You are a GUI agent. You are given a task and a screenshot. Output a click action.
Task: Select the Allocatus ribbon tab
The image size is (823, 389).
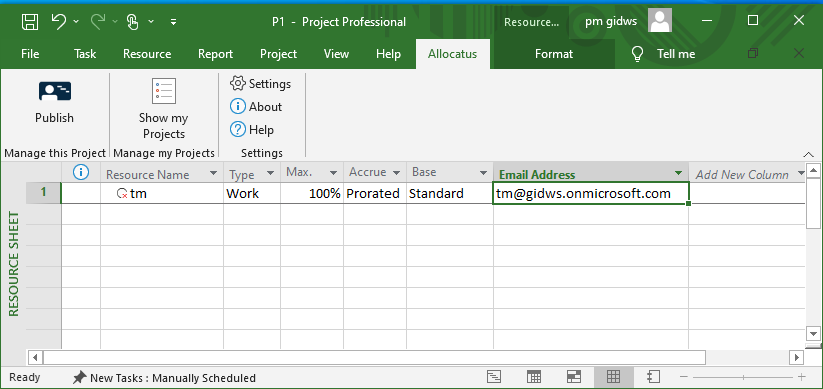pyautogui.click(x=452, y=54)
